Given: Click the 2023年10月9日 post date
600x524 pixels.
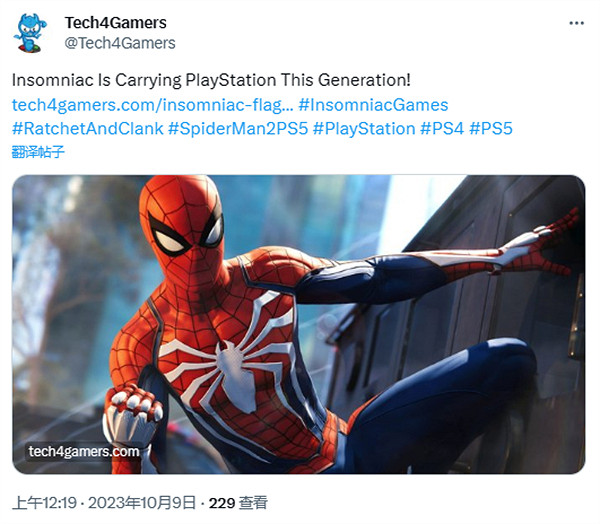Looking at the screenshot, I should point(142,503).
